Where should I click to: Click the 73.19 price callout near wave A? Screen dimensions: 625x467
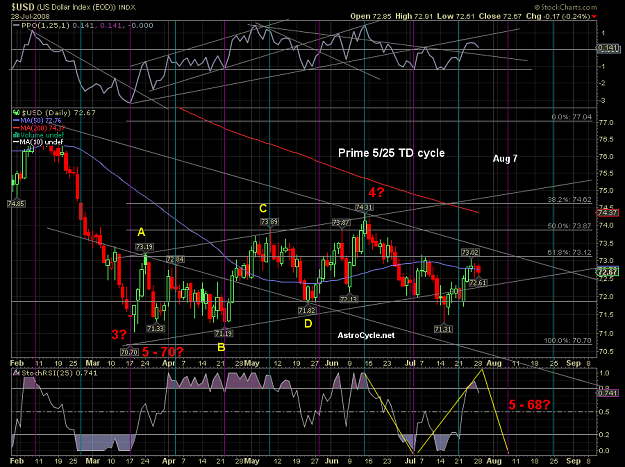tap(144, 247)
